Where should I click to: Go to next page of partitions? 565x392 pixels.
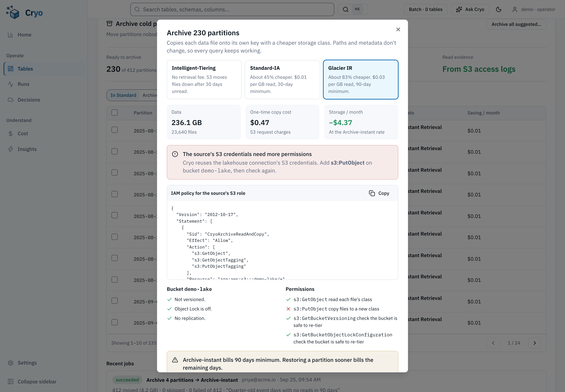click(x=535, y=343)
